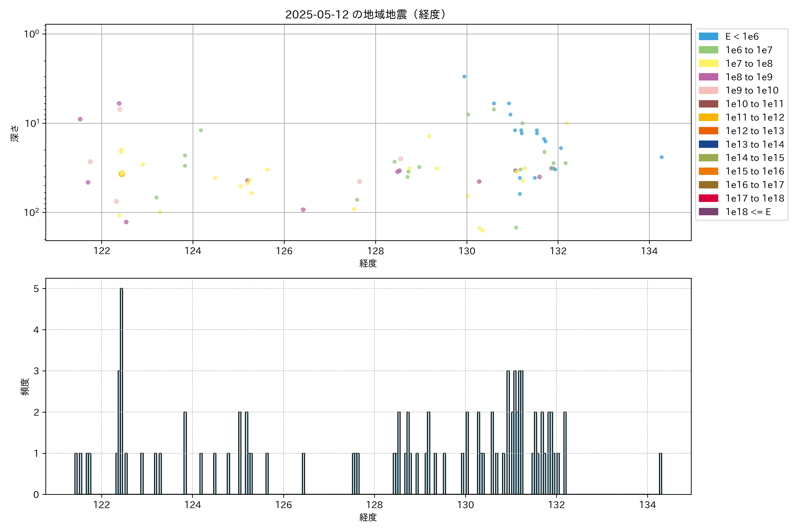Click the purple point near longitude 126.4
Screen dimensions: 798x532
(x=303, y=210)
